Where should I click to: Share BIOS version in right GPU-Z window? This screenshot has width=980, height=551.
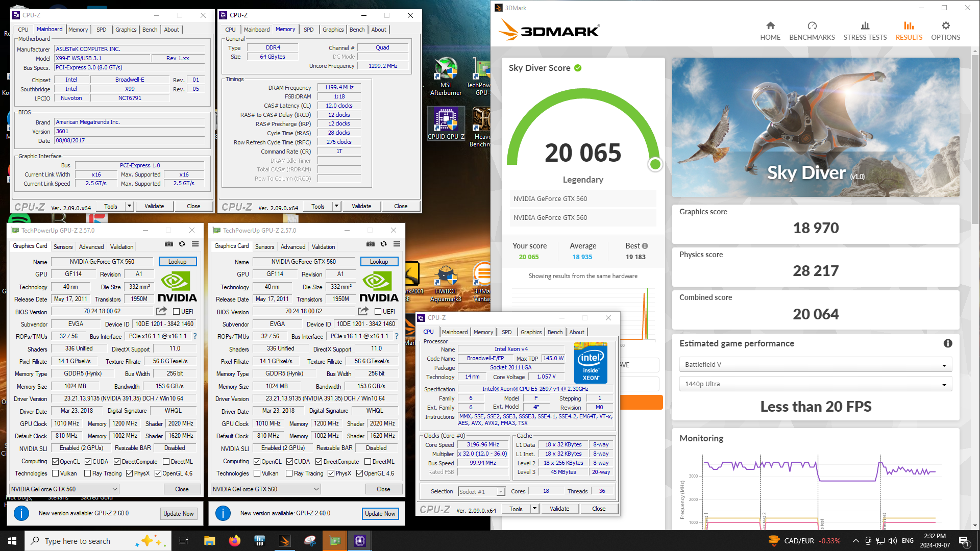pos(363,311)
